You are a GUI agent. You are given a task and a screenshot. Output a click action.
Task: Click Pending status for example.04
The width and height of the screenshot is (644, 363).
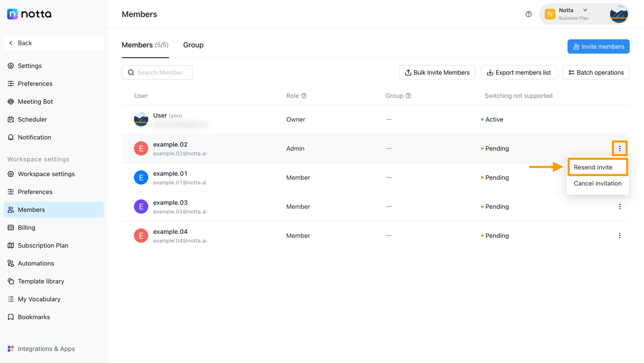(x=495, y=236)
